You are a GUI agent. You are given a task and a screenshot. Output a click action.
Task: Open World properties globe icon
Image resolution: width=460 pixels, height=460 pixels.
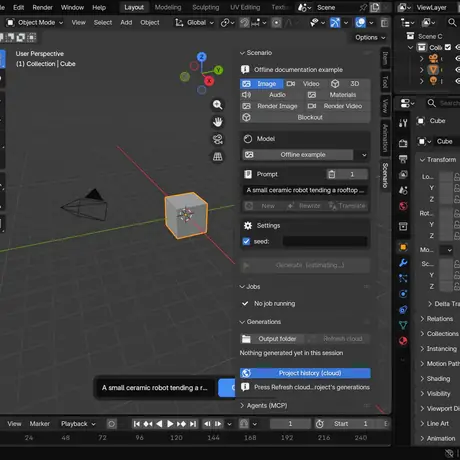pyautogui.click(x=403, y=206)
